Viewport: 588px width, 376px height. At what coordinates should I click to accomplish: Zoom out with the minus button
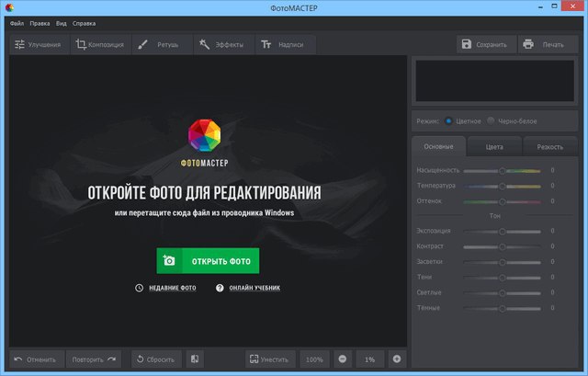343,359
